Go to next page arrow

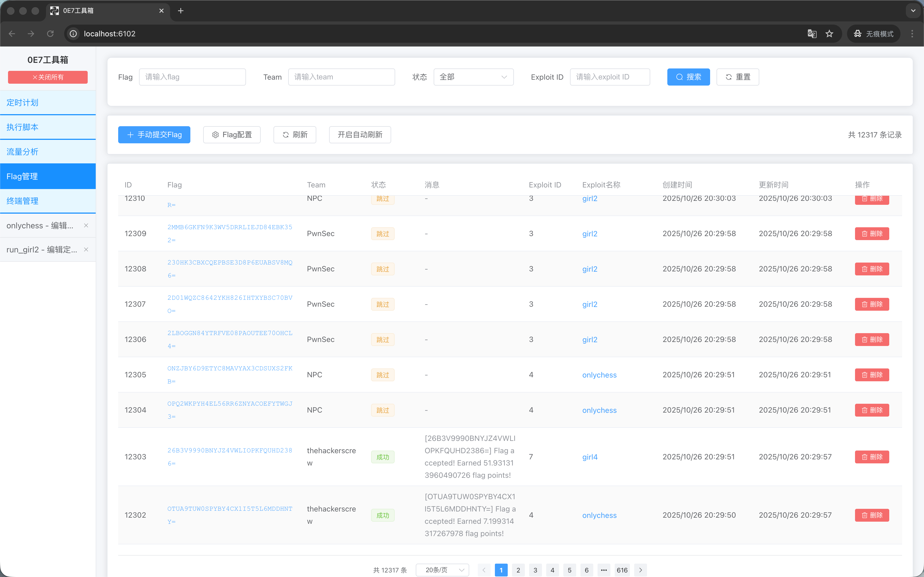point(641,570)
